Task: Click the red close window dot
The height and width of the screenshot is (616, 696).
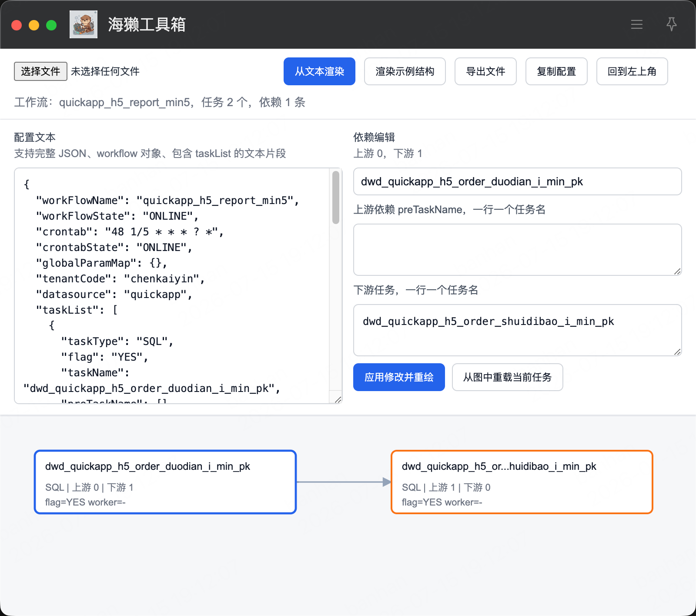Action: (17, 25)
